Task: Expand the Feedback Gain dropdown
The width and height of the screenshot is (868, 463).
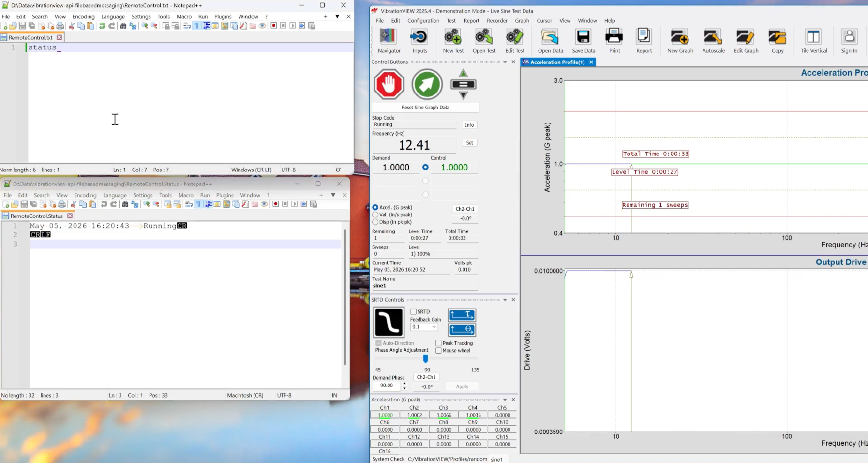Action: pyautogui.click(x=424, y=327)
